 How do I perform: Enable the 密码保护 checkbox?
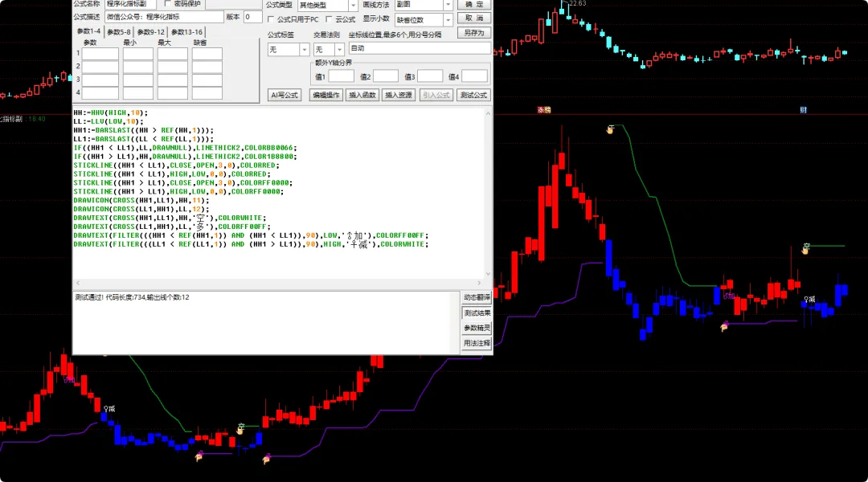click(168, 4)
